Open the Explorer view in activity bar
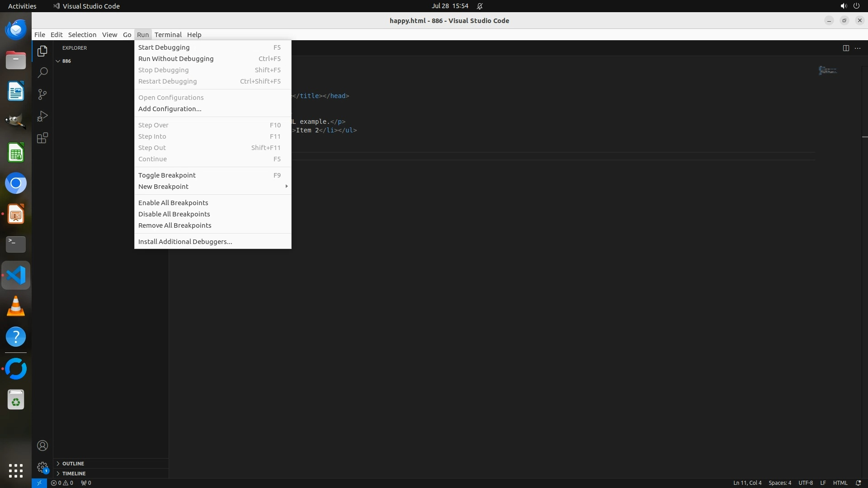The width and height of the screenshot is (868, 488). point(42,51)
